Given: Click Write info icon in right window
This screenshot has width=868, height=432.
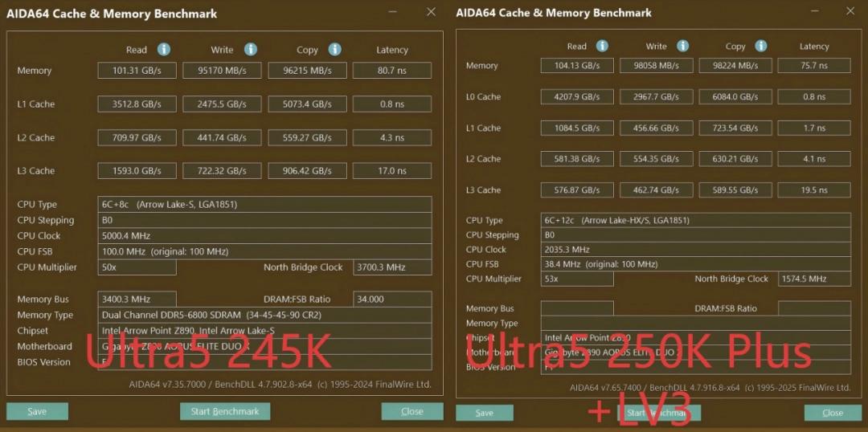Looking at the screenshot, I should [683, 46].
